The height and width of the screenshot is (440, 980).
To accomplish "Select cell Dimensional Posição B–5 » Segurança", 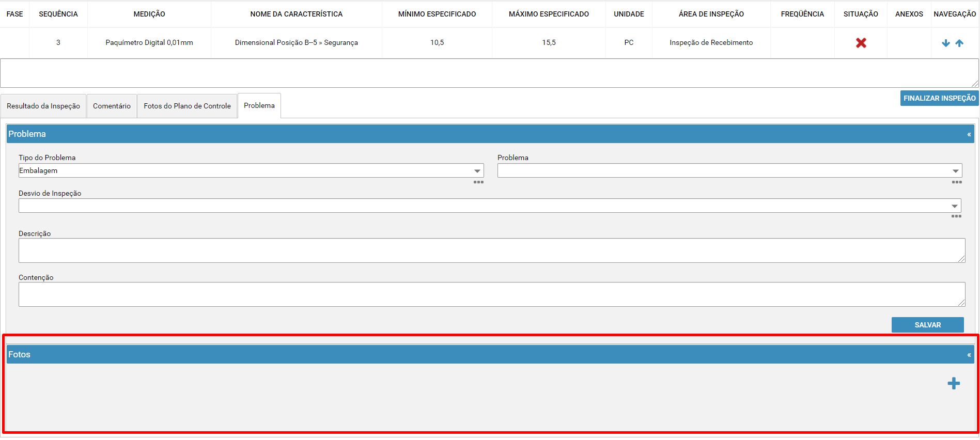I will pyautogui.click(x=297, y=42).
